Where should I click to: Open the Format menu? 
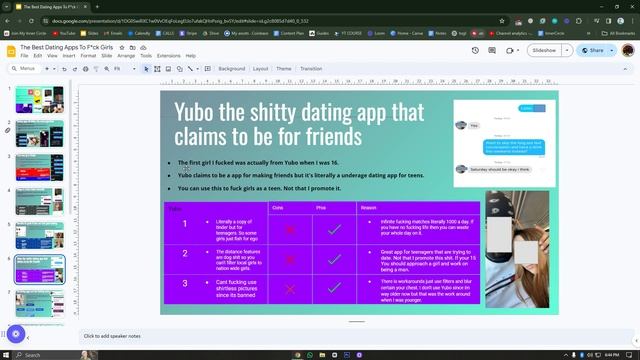tap(88, 56)
